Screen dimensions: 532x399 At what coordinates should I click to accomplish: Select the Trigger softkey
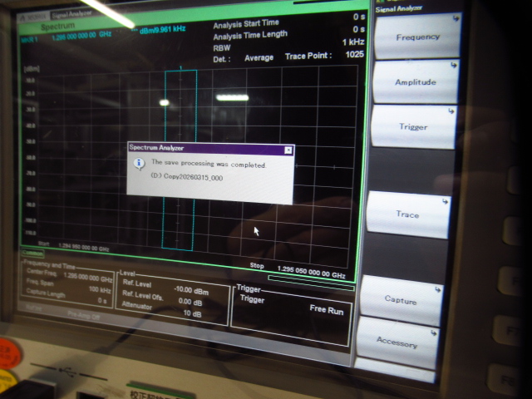413,127
